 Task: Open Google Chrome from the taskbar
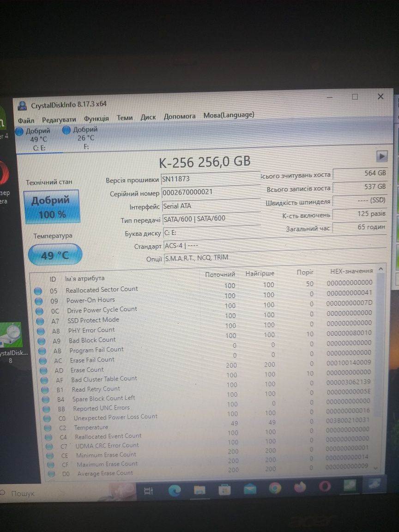click(275, 488)
